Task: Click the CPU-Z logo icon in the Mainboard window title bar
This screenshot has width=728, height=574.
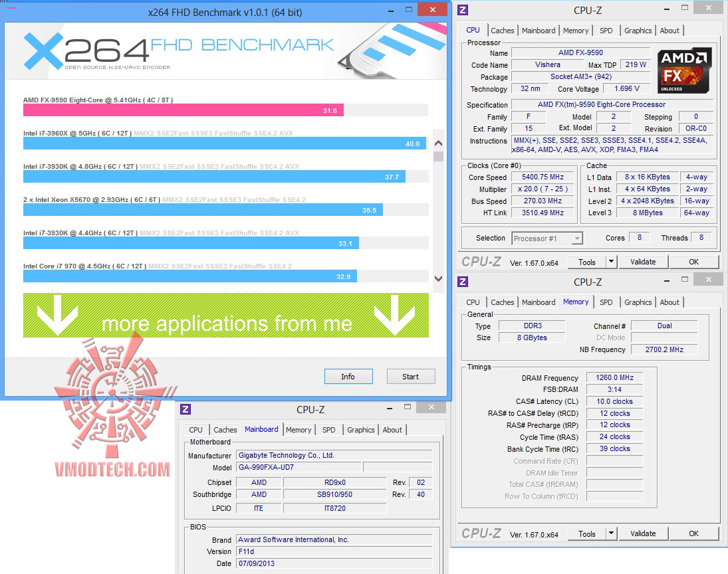Action: pyautogui.click(x=185, y=409)
